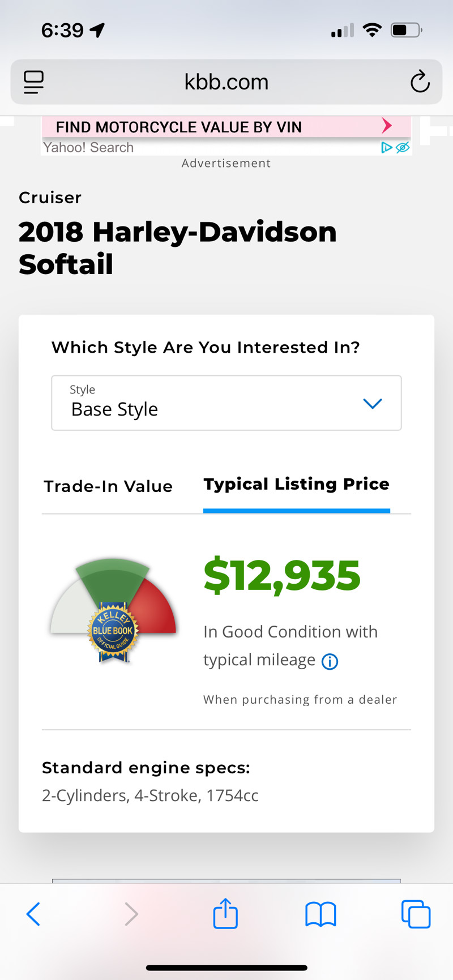Tap the info icon beside typical mileage

tap(330, 661)
